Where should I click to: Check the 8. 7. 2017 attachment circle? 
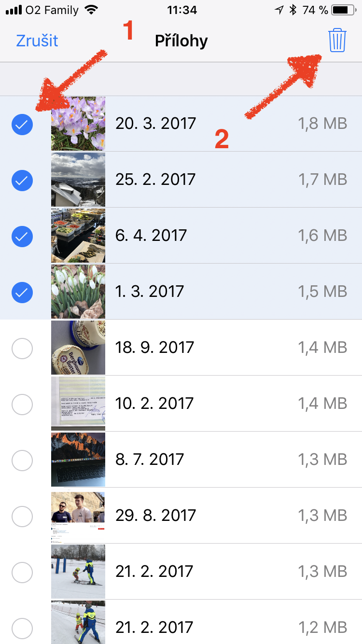point(22,460)
